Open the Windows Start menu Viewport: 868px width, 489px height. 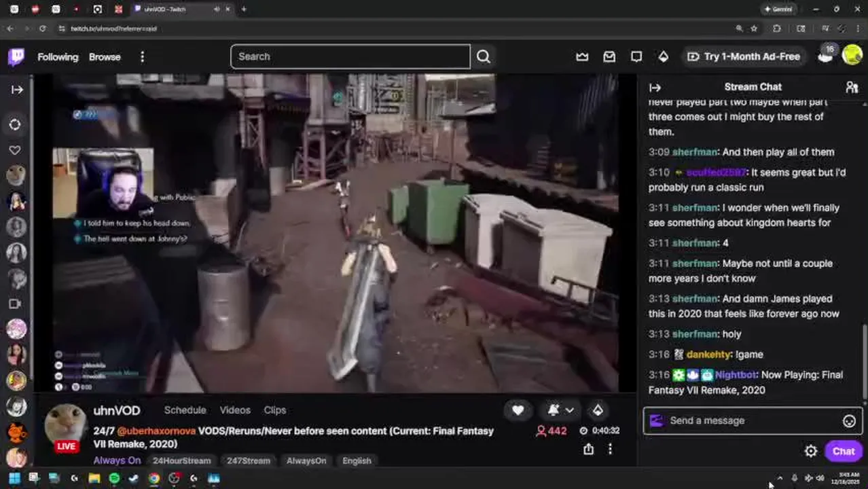pos(14,478)
